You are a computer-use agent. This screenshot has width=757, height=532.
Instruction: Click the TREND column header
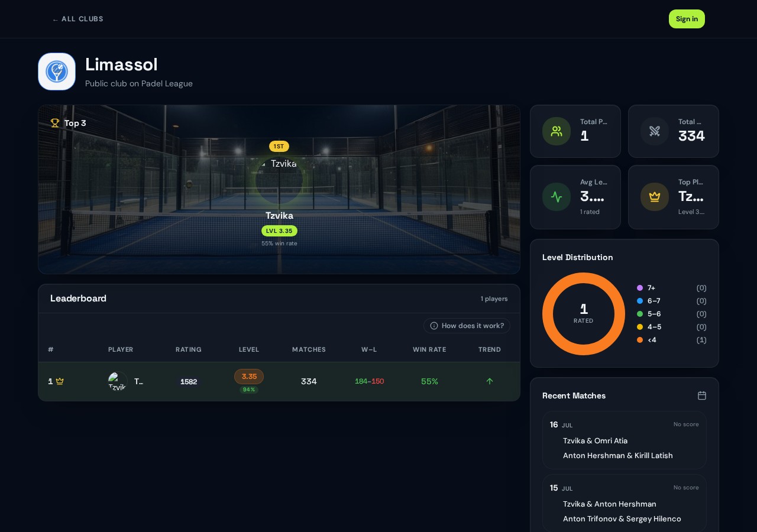click(490, 349)
